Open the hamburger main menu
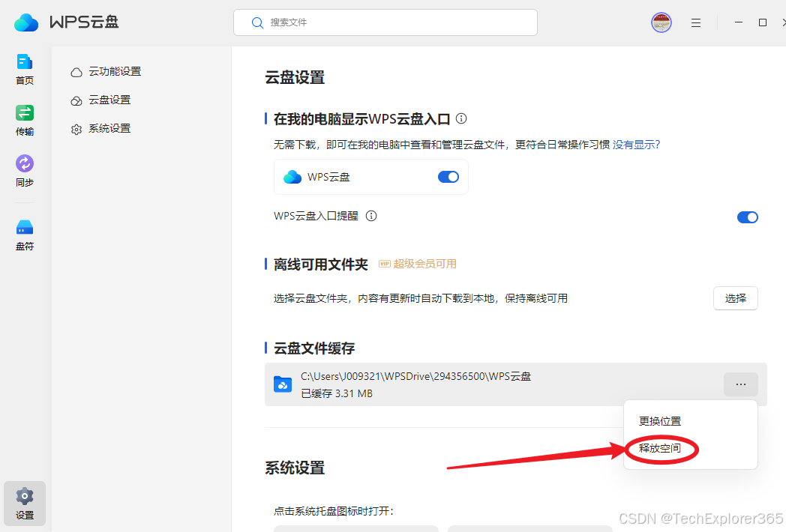786x532 pixels. 696,22
